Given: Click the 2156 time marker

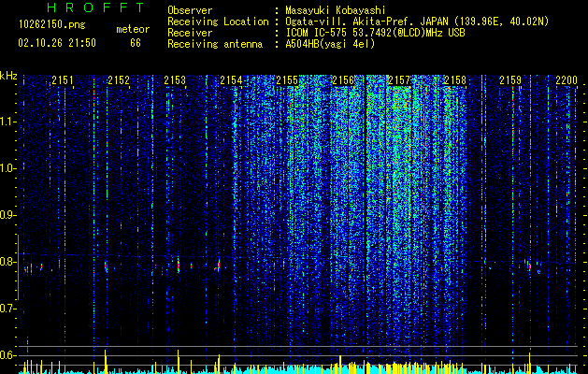Looking at the screenshot, I should click(343, 80).
